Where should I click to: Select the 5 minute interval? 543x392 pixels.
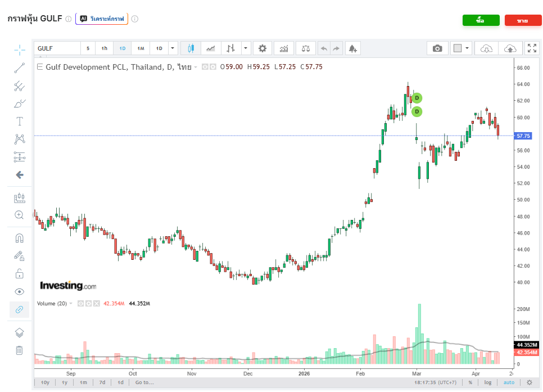[x=88, y=48]
